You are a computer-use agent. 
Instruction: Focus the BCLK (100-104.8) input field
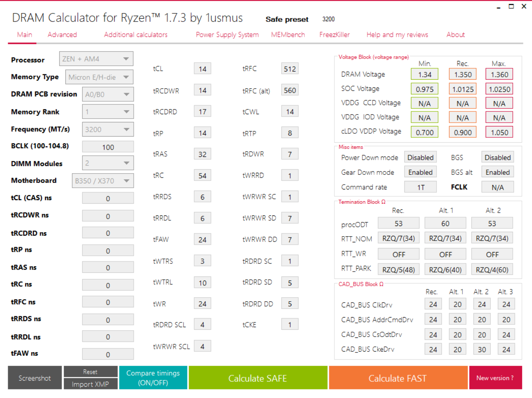point(108,147)
